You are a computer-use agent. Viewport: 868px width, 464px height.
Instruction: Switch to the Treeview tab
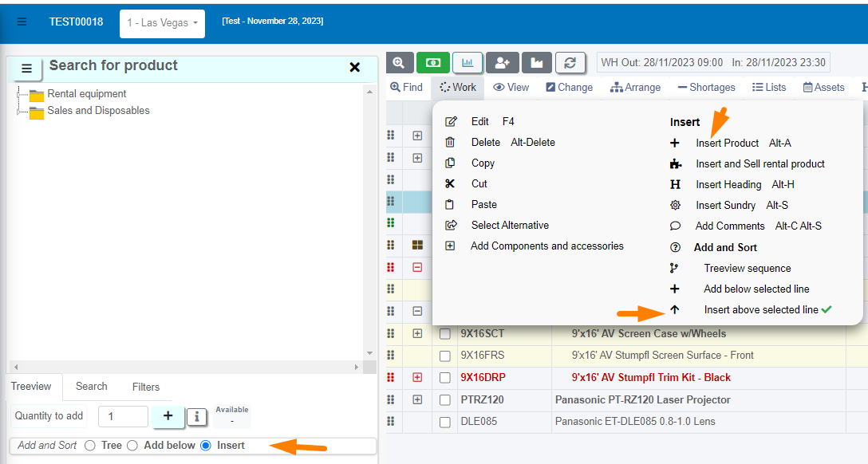pos(31,386)
